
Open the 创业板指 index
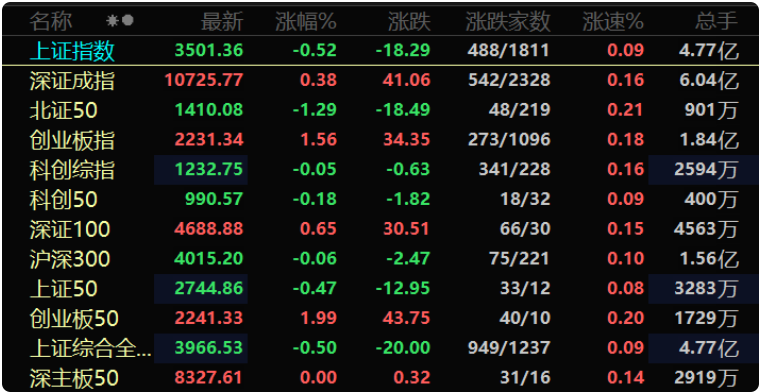coord(381,140)
